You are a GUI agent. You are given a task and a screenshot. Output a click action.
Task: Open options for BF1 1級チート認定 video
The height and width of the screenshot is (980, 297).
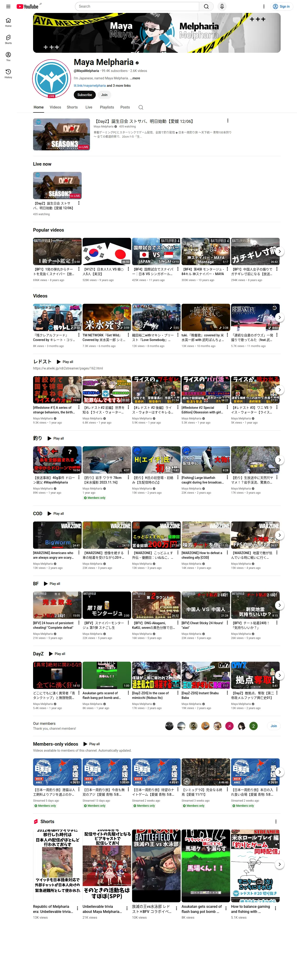(79, 269)
